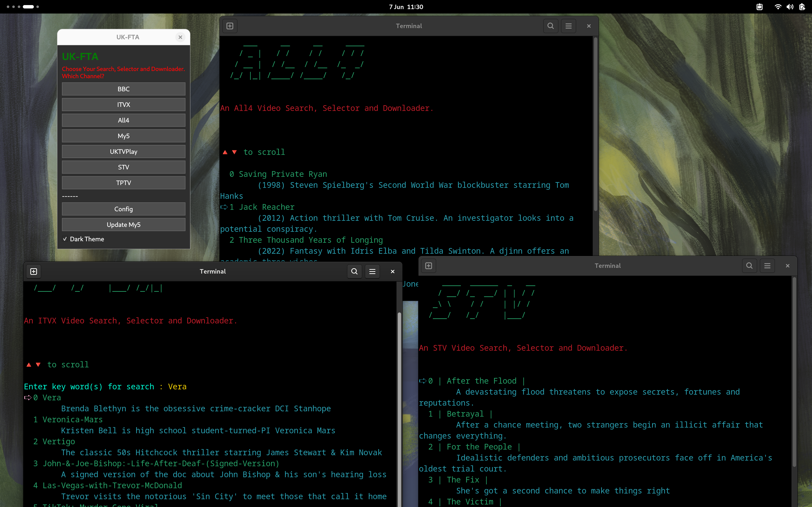Image resolution: width=812 pixels, height=507 pixels.
Task: Open new tab in All4 terminal
Action: pos(230,26)
